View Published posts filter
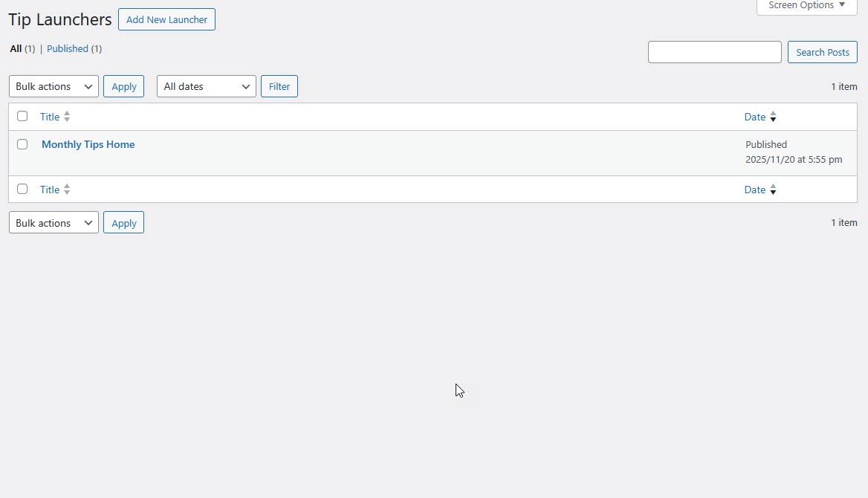 pos(68,48)
